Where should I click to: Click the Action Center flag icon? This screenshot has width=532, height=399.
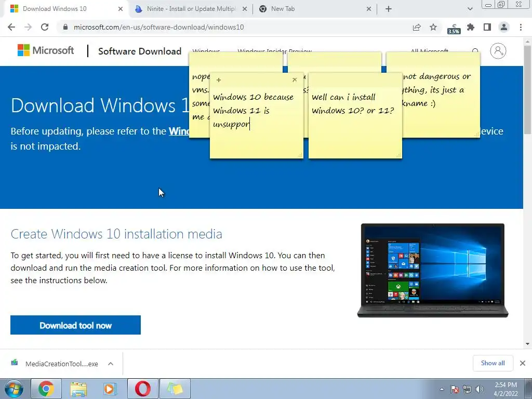(455, 389)
